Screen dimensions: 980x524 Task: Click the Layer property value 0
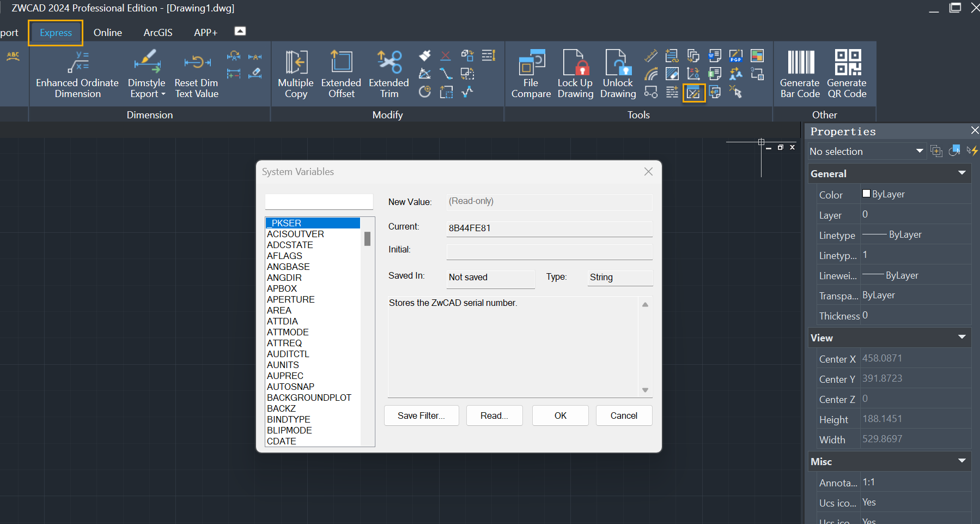tap(916, 214)
